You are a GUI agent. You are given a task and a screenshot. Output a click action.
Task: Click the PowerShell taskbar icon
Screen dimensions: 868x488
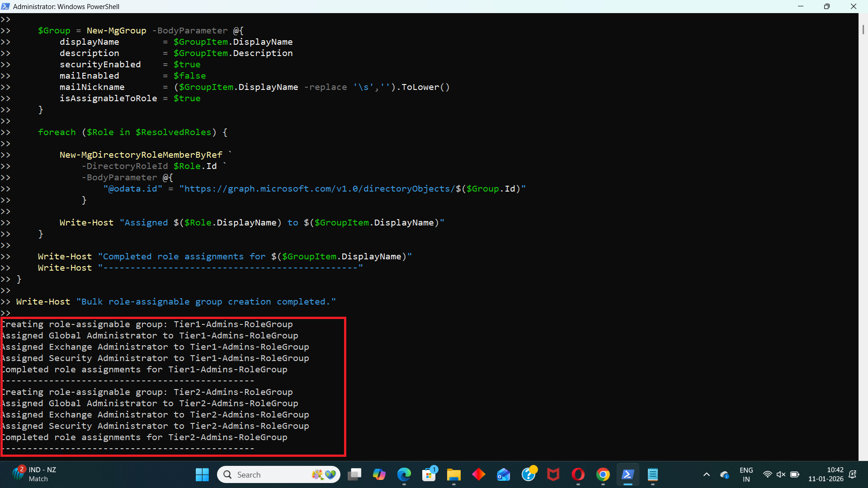[x=627, y=474]
